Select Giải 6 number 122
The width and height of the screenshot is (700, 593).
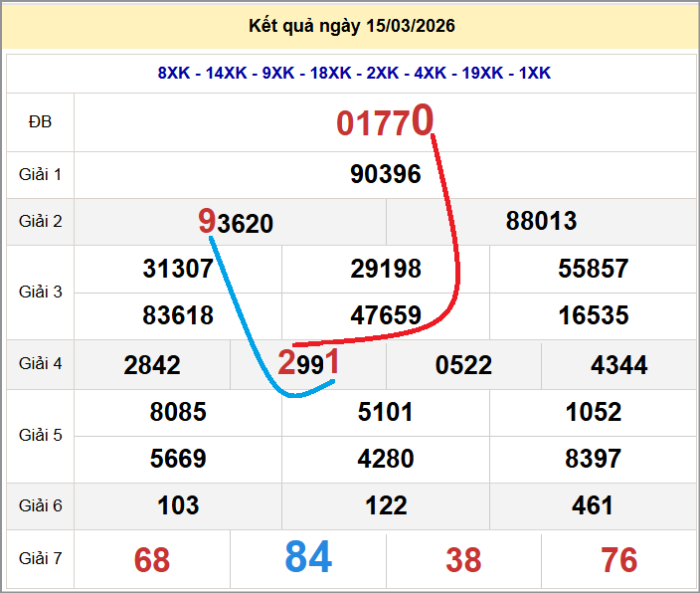386,506
